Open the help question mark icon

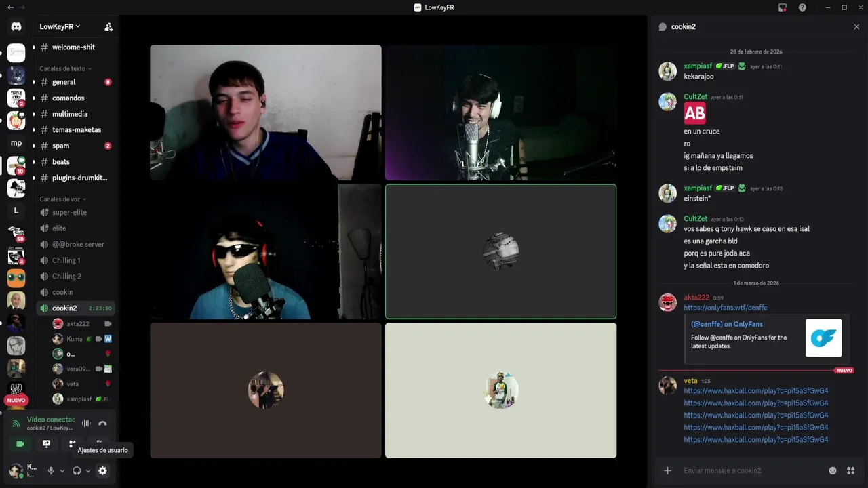pos(802,7)
